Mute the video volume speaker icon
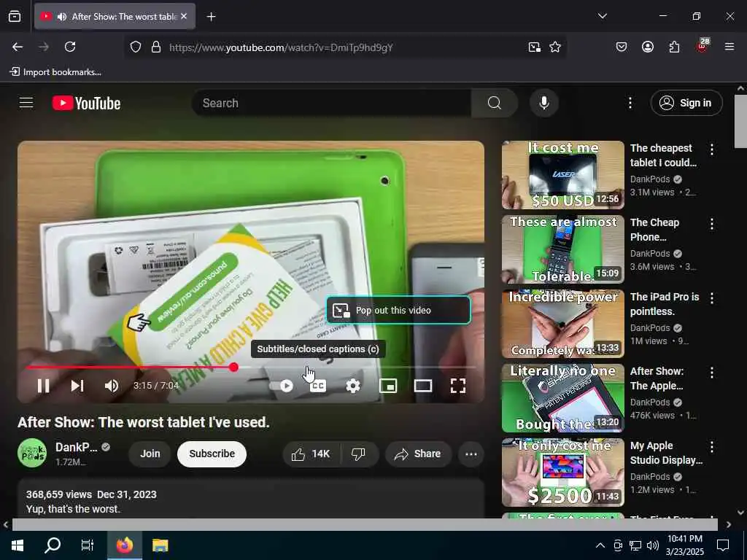This screenshot has height=560, width=747. click(112, 386)
